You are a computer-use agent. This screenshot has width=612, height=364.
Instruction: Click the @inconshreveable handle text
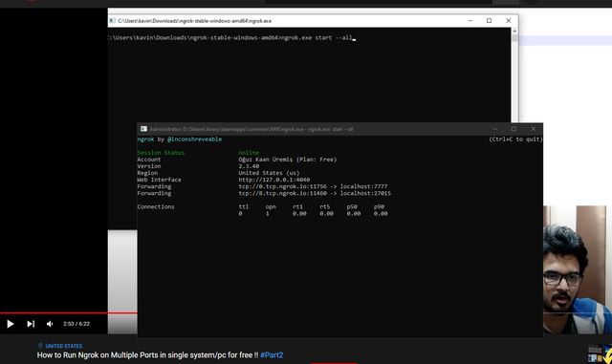[x=194, y=139]
